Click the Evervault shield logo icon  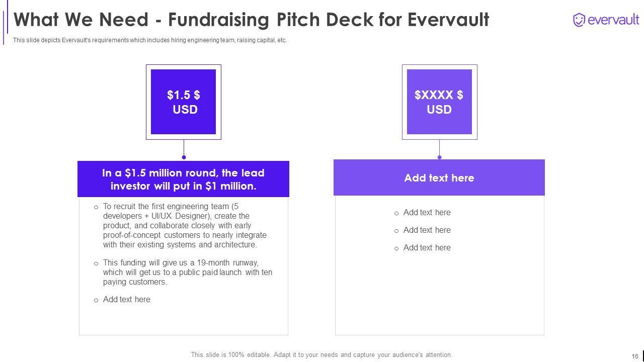point(579,20)
